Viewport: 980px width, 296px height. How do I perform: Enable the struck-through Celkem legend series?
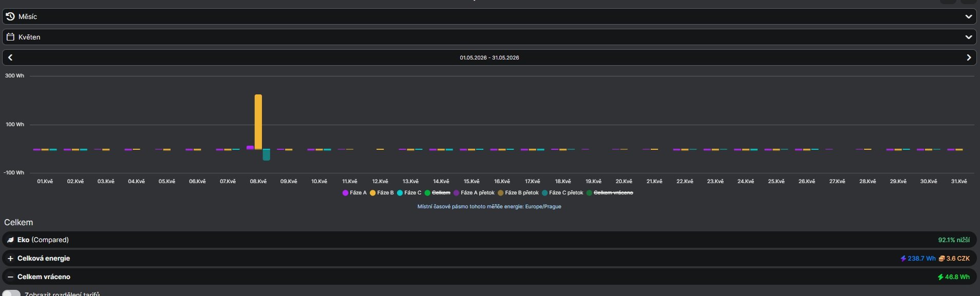(438, 193)
